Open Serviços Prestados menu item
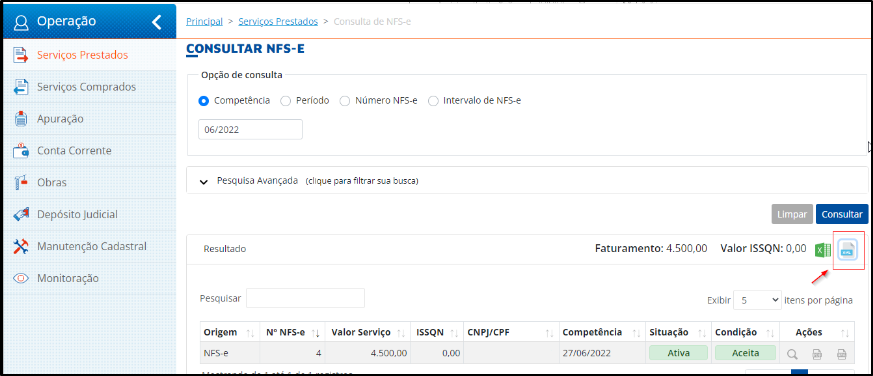Image resolution: width=873 pixels, height=376 pixels. (x=82, y=55)
